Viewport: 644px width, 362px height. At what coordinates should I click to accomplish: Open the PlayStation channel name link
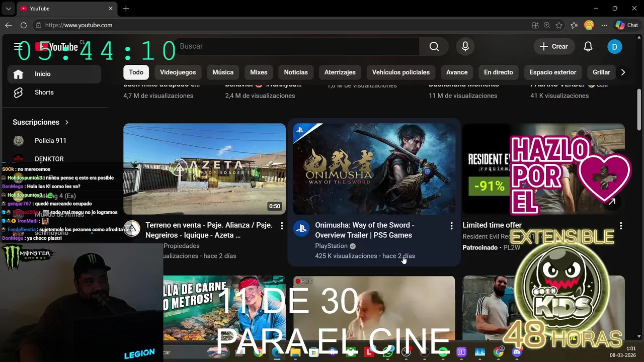point(331,246)
